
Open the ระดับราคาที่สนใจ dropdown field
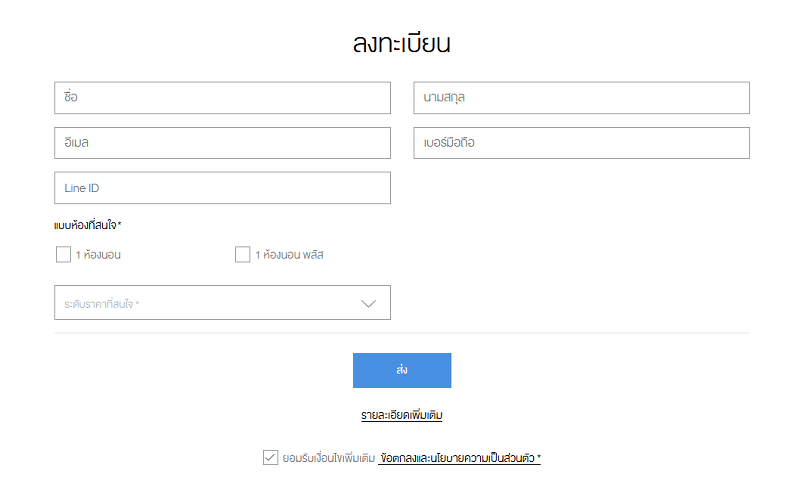[222, 303]
